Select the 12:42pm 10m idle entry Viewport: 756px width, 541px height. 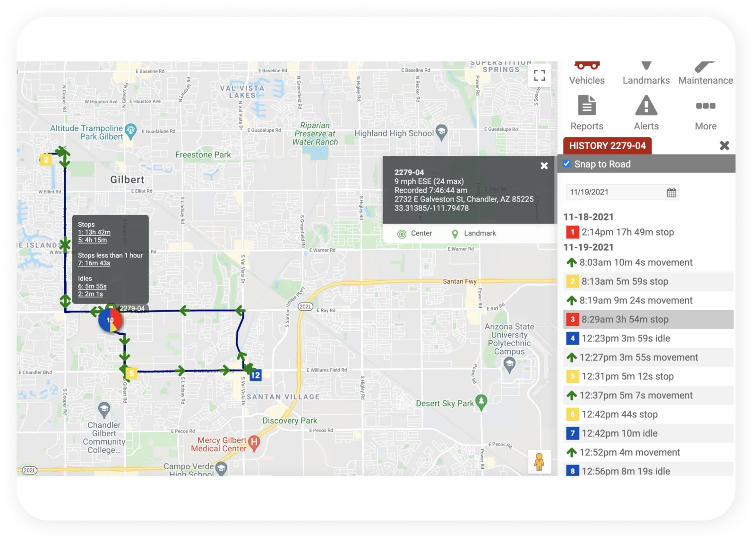pyautogui.click(x=648, y=433)
